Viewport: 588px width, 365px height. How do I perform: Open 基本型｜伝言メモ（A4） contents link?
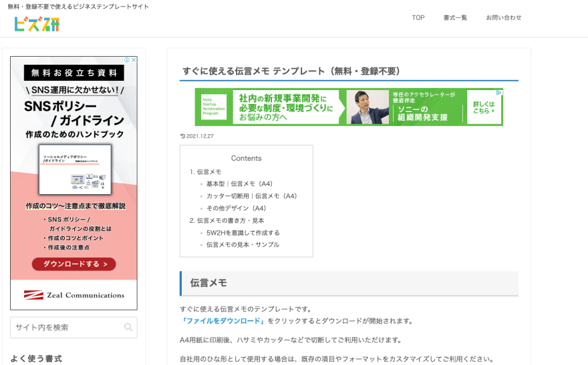pos(240,184)
